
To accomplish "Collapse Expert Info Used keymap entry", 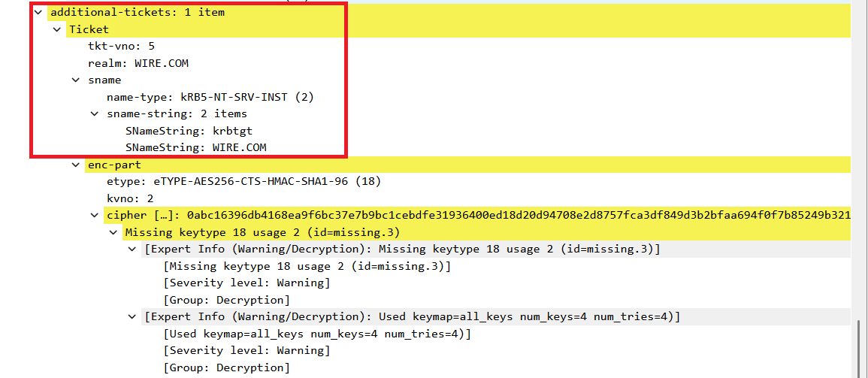I will 132,316.
